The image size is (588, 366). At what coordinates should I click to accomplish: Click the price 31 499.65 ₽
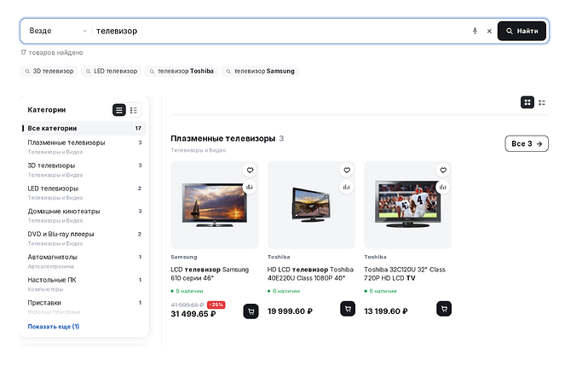coord(193,314)
